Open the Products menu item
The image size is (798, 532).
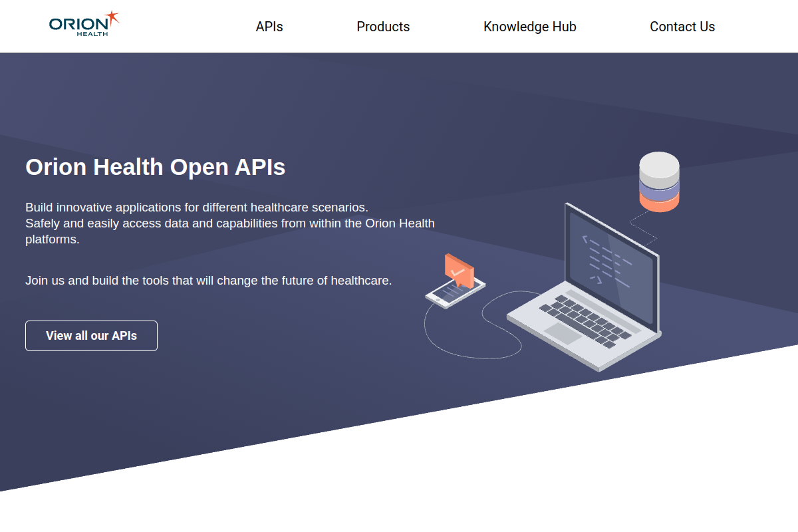tap(383, 27)
